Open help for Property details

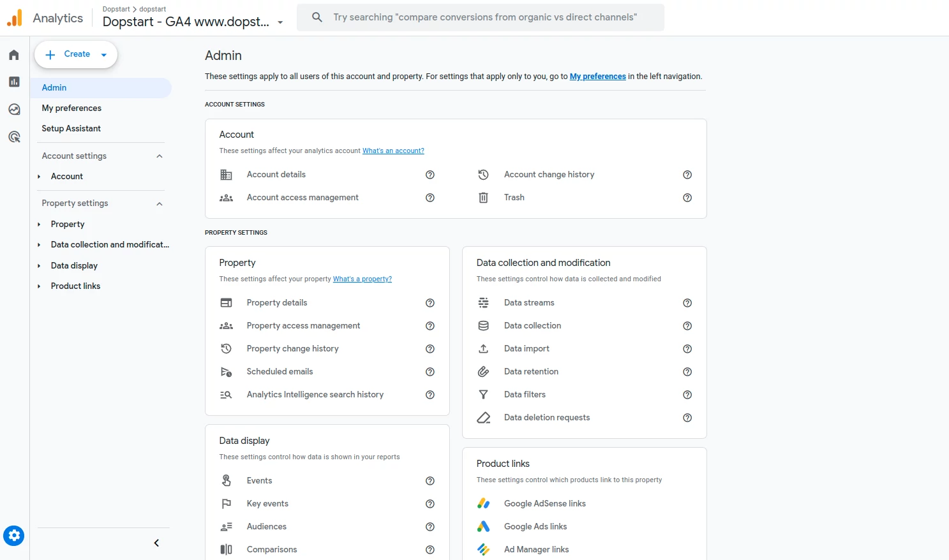(x=430, y=303)
